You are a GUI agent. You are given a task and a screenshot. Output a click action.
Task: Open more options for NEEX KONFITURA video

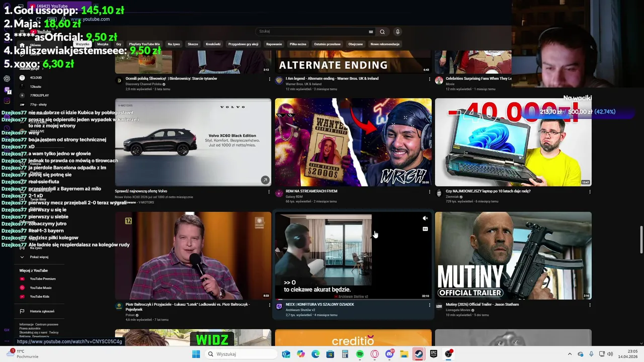(429, 305)
